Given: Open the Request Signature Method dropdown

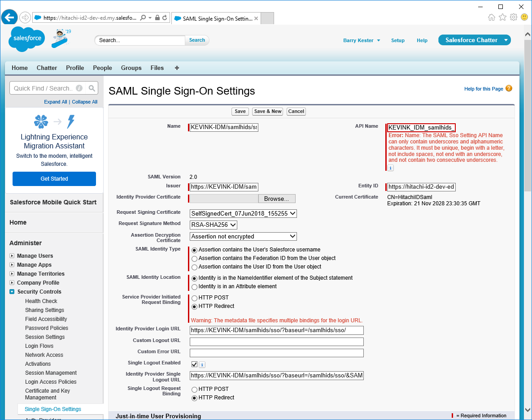Looking at the screenshot, I should pos(214,225).
